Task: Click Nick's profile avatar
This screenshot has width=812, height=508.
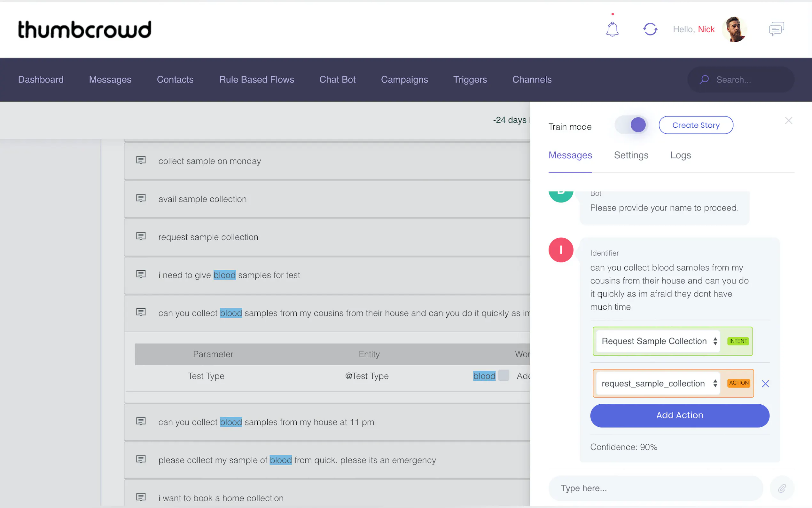Action: tap(734, 29)
